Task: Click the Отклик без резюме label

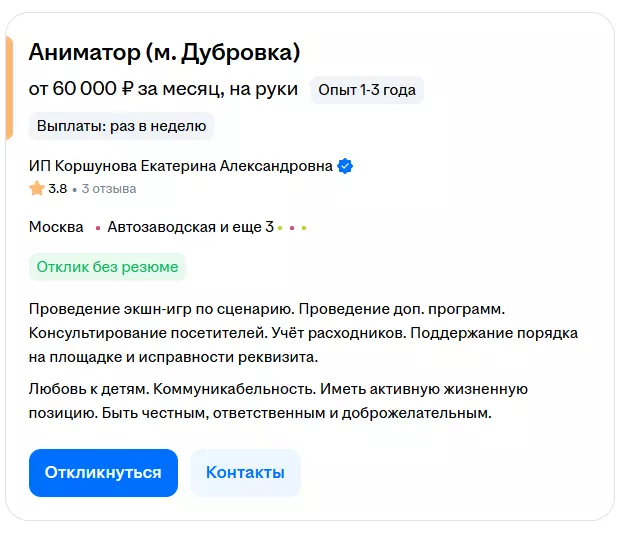Action: point(107,267)
